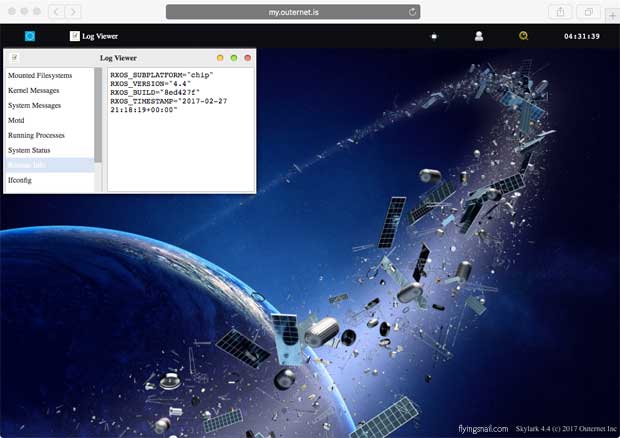The width and height of the screenshot is (620, 438).
Task: Show browser tab overview icon
Action: 588,12
